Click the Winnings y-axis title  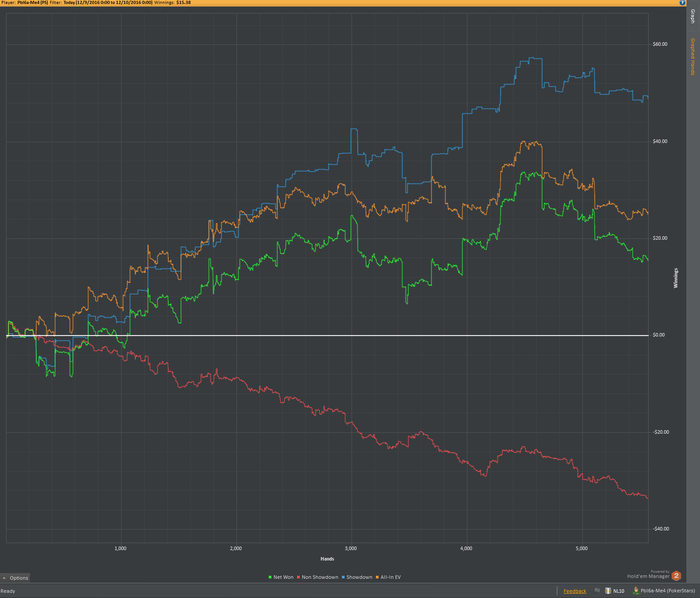(x=676, y=278)
